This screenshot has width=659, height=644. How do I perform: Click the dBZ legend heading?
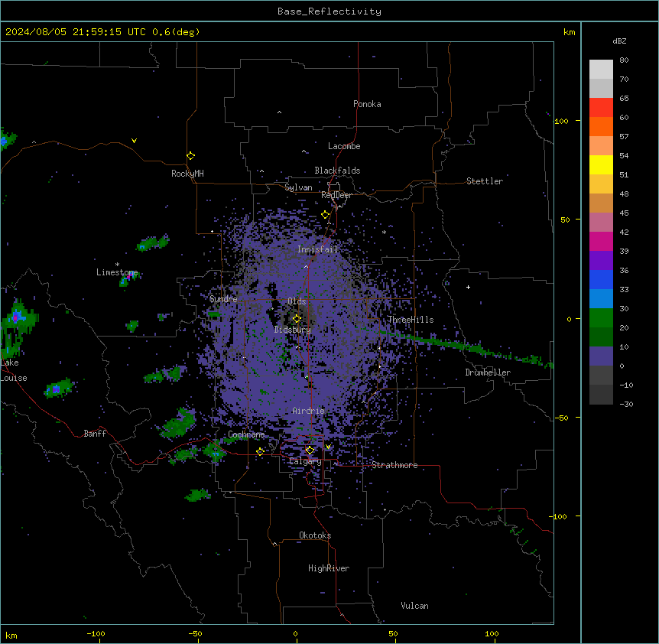[619, 41]
